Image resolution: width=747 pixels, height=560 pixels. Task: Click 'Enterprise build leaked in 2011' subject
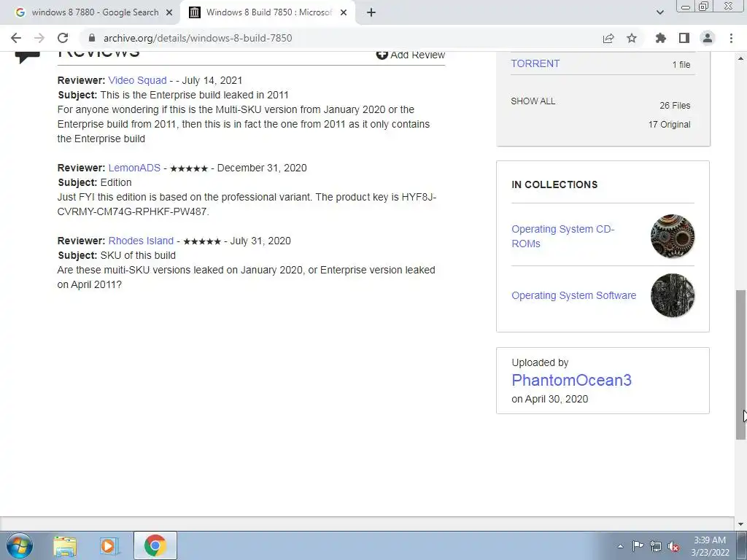(194, 95)
